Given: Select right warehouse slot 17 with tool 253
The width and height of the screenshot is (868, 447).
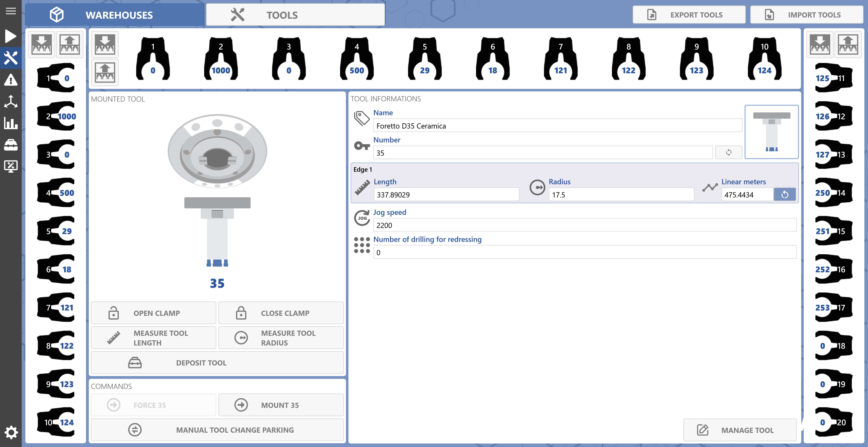Looking at the screenshot, I should [x=834, y=307].
